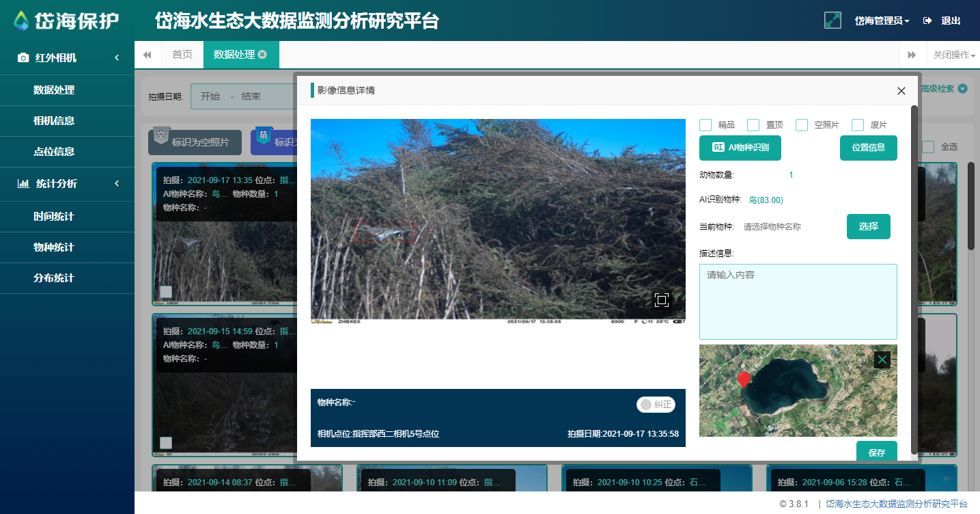Viewport: 980px width, 514px height.
Task: Close the 数据处理 tab using its x icon
Action: pyautogui.click(x=262, y=55)
